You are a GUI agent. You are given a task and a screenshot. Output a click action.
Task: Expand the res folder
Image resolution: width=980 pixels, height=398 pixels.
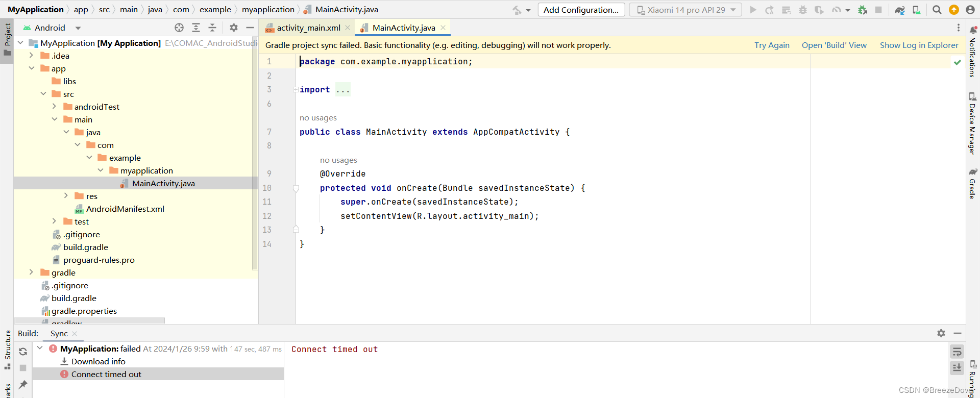(66, 195)
